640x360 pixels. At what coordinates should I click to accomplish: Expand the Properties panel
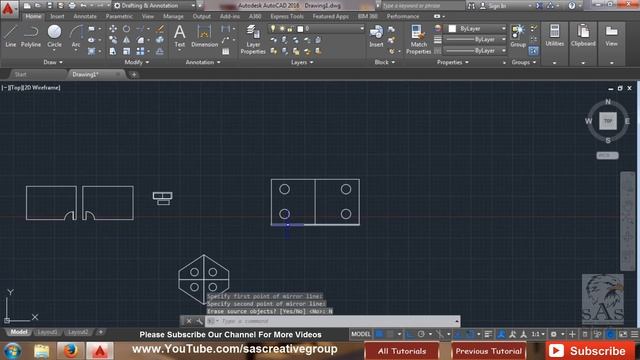tap(453, 62)
